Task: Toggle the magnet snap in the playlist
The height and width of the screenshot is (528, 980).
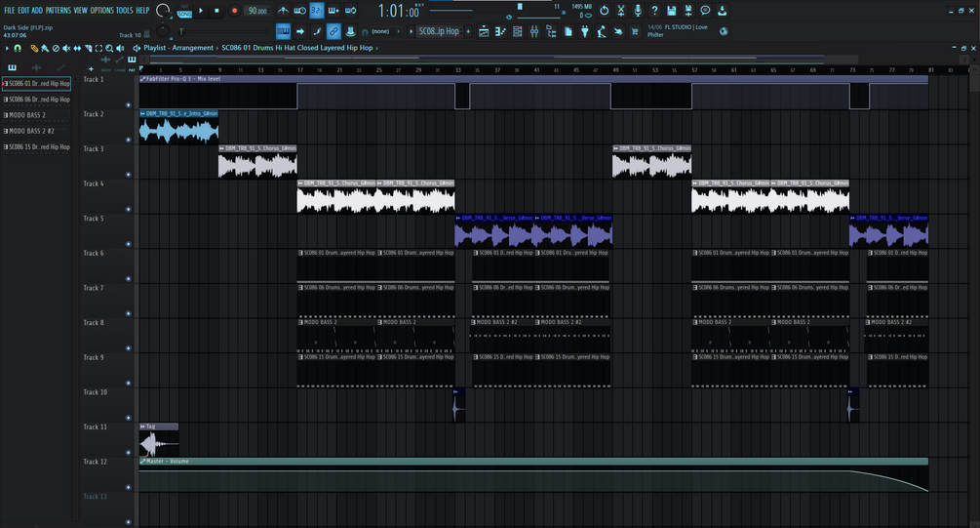Action: coord(19,48)
